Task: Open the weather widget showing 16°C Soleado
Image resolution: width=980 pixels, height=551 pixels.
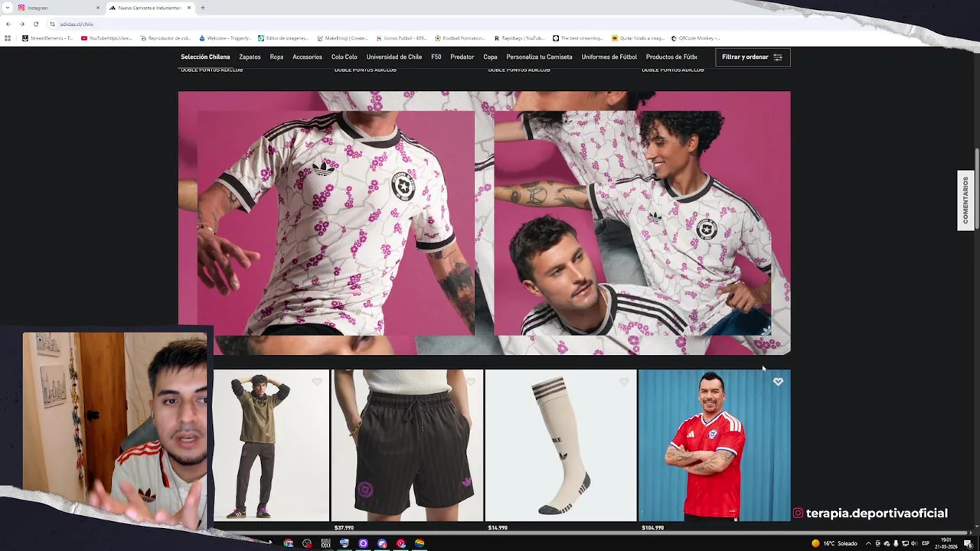Action: (x=835, y=543)
